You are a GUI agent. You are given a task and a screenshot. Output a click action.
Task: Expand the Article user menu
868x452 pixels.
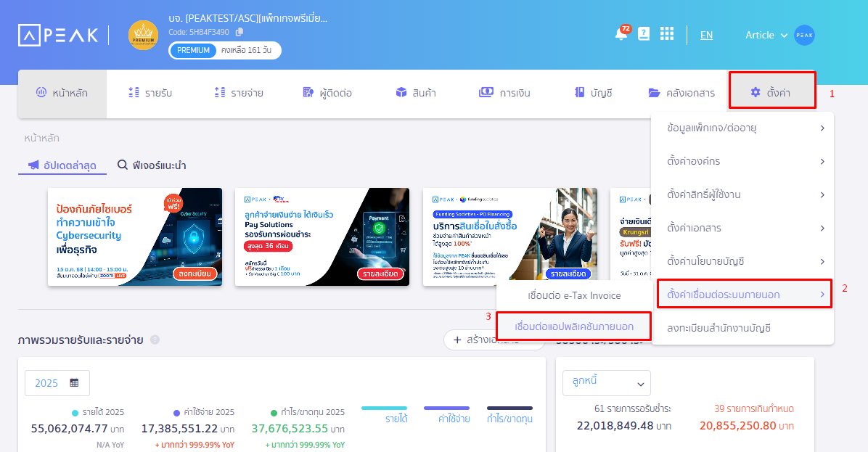[x=766, y=35]
